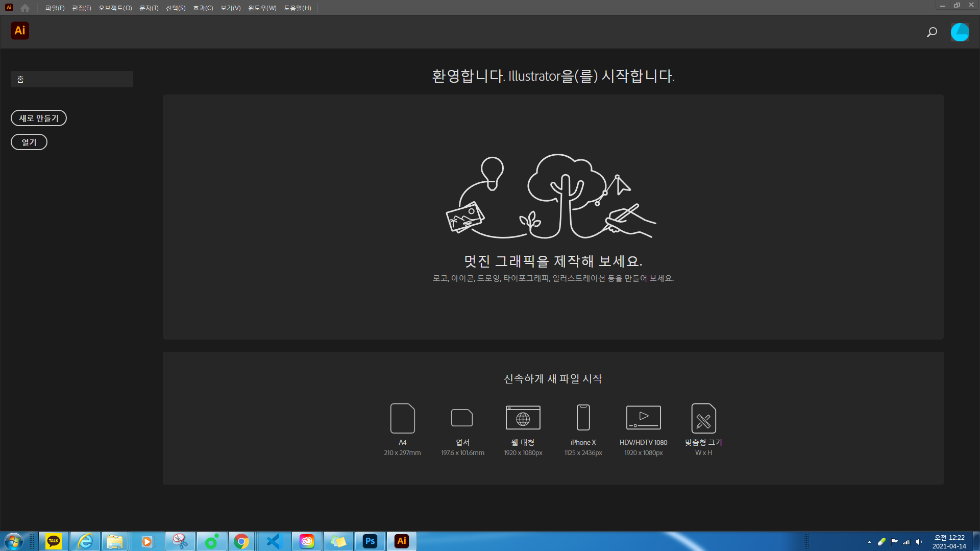The width and height of the screenshot is (980, 551).
Task: Open the 선택(S) menu
Action: pos(176,8)
